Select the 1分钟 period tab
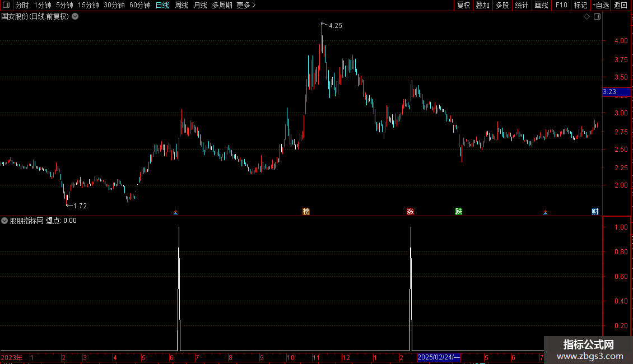 [43, 5]
